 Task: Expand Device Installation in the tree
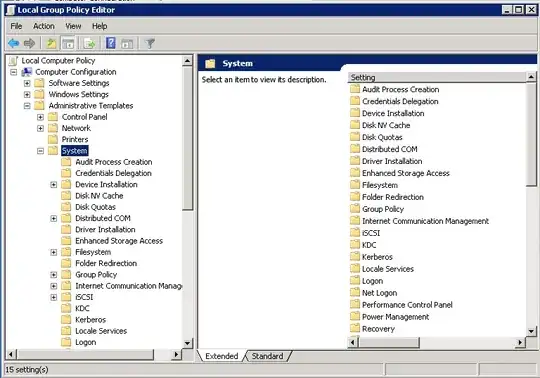54,185
